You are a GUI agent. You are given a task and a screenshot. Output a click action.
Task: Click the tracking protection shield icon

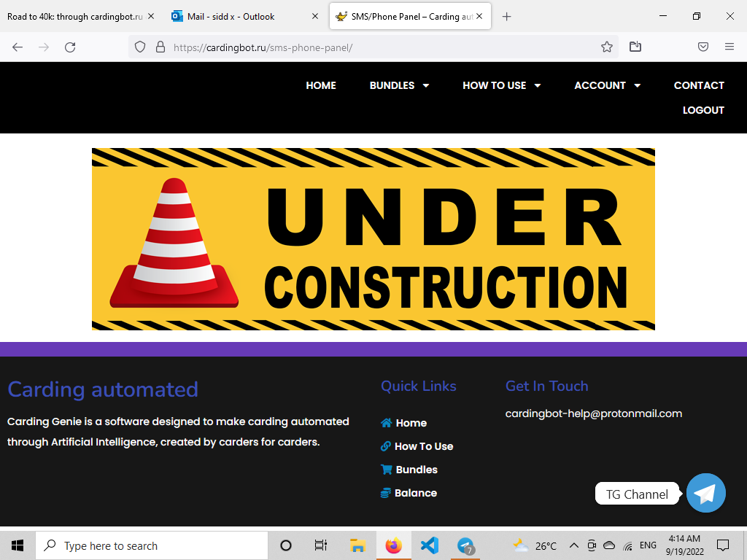coord(141,47)
